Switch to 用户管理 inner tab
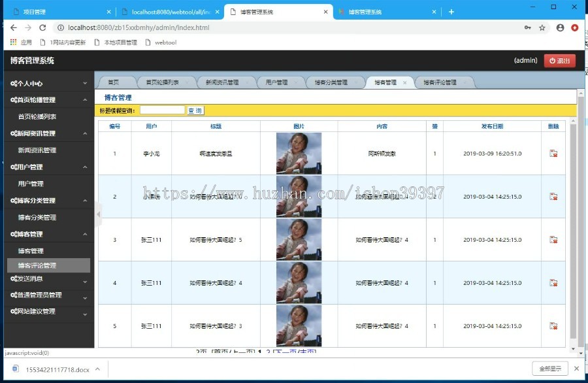This screenshot has width=588, height=383. pyautogui.click(x=277, y=82)
